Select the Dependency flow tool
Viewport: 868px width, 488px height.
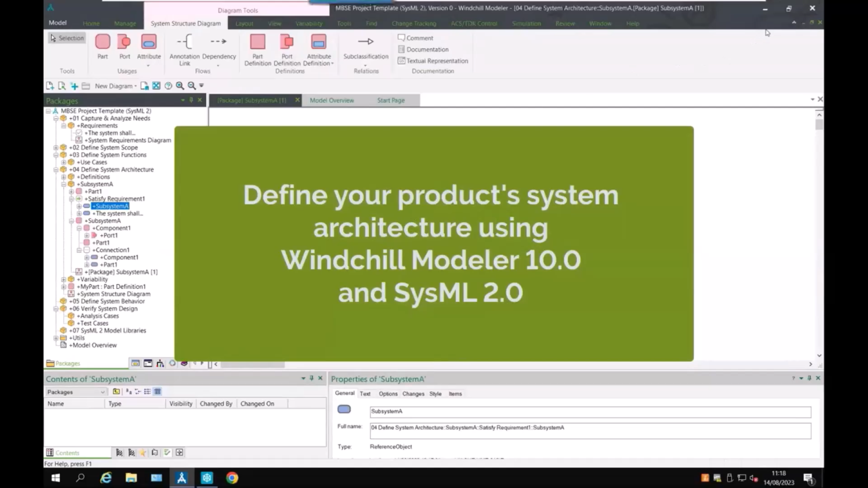pos(219,48)
